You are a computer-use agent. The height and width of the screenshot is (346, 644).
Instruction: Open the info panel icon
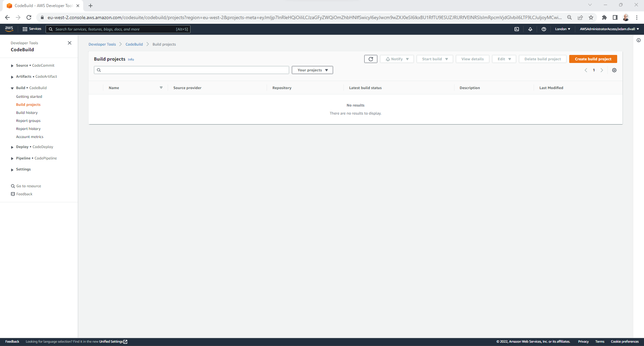(639, 40)
